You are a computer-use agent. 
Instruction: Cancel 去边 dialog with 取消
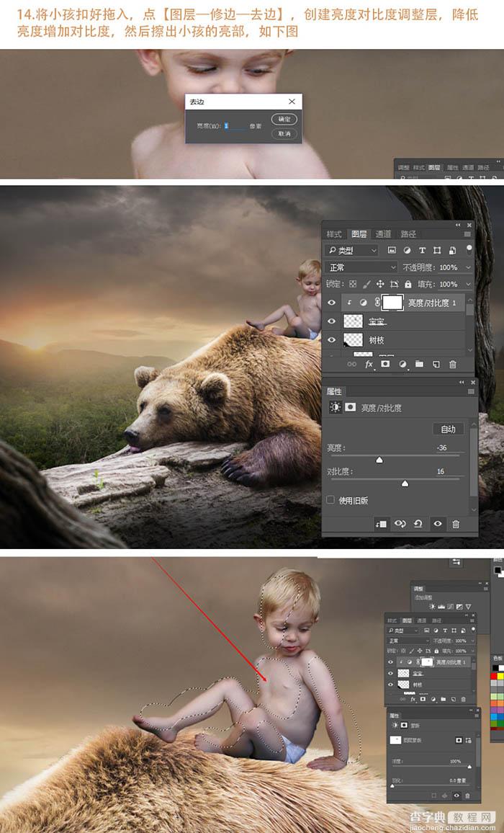click(x=284, y=133)
